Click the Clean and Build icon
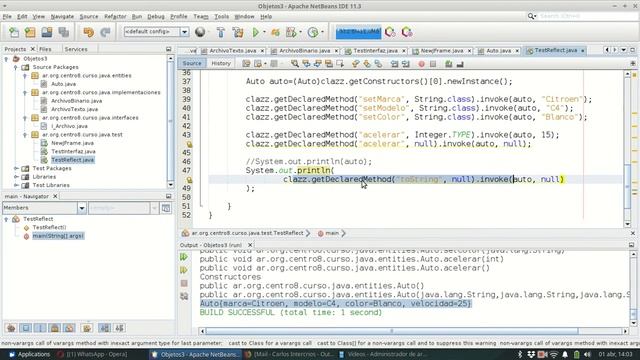 (238, 32)
